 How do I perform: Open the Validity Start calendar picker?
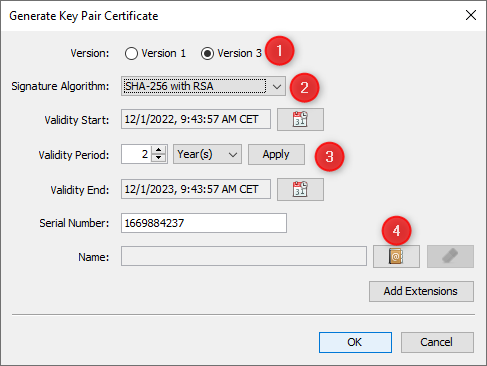coord(300,119)
